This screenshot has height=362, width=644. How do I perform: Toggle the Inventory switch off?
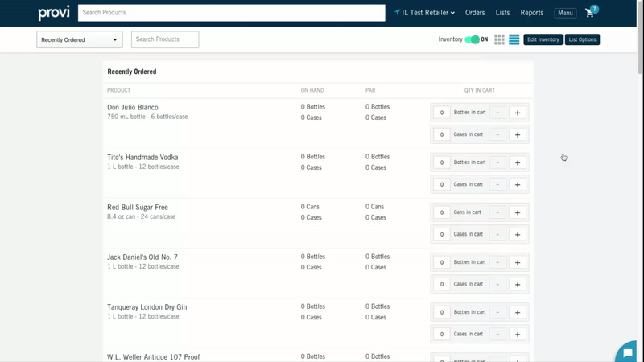(x=472, y=39)
